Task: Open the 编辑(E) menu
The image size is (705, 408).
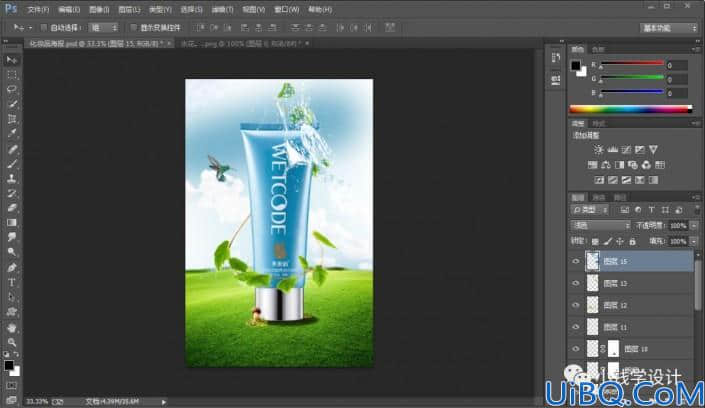Action: (x=69, y=9)
